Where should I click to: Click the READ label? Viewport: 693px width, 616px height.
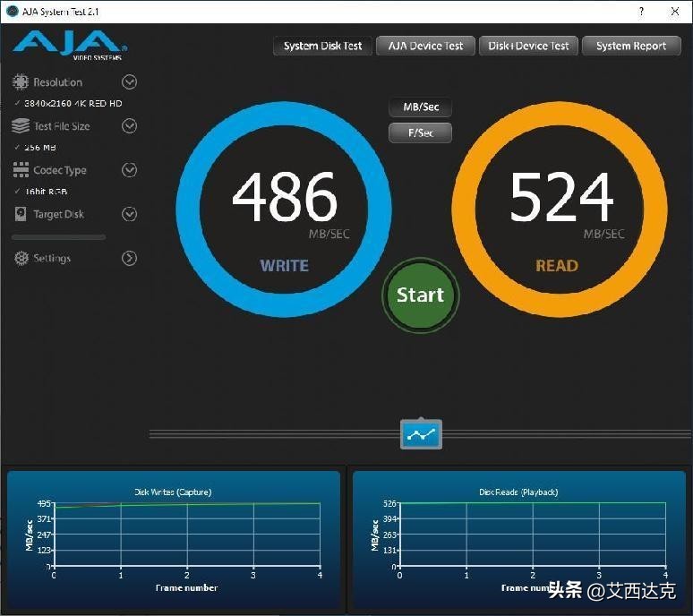click(x=557, y=266)
